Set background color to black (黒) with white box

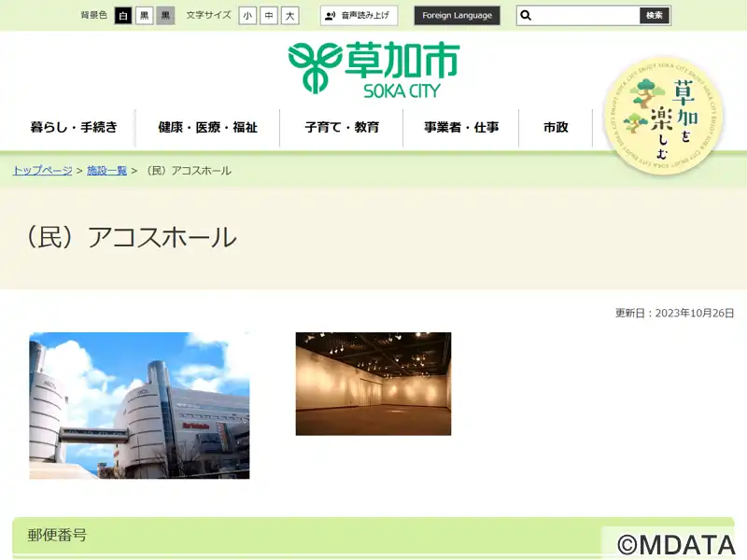pos(145,16)
